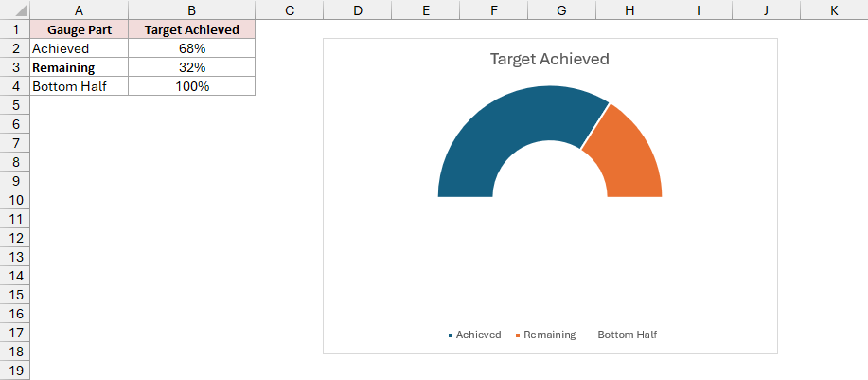
Task: Select the 'Achieved' legend entry text
Action: 478,335
